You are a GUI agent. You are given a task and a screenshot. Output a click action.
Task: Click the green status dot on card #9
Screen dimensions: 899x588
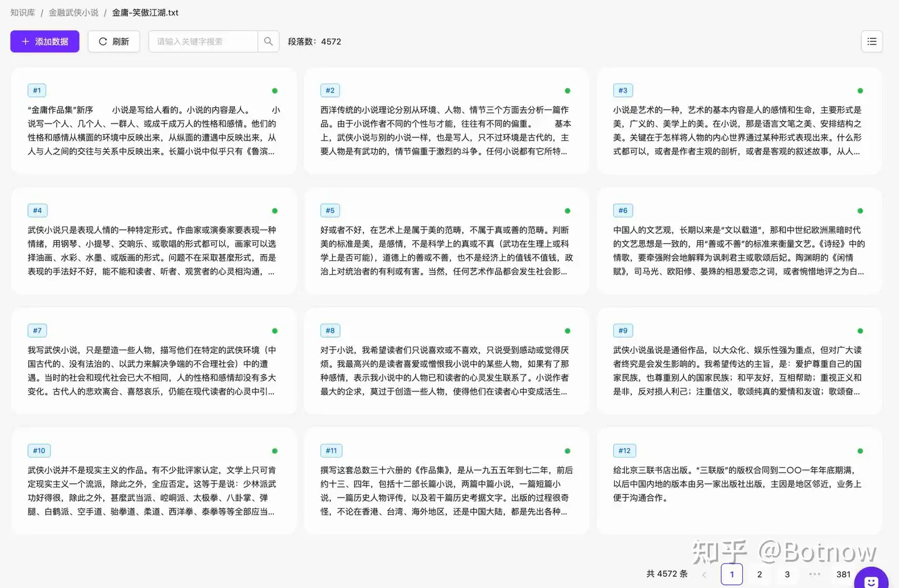coord(860,331)
